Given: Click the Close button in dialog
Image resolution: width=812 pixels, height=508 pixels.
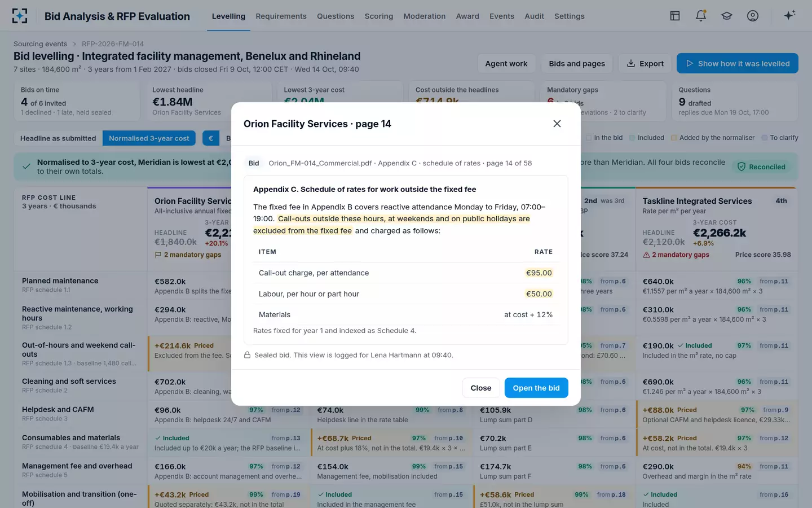Looking at the screenshot, I should click(481, 388).
